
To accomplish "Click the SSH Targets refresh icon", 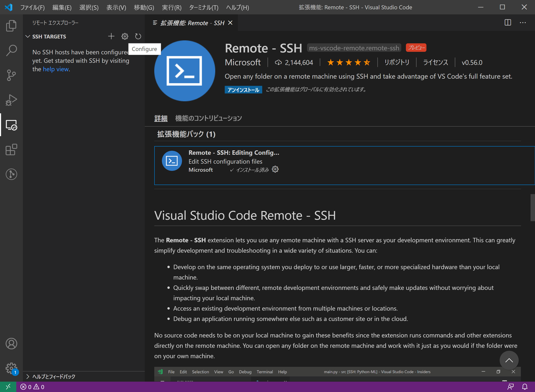I will 138,37.
